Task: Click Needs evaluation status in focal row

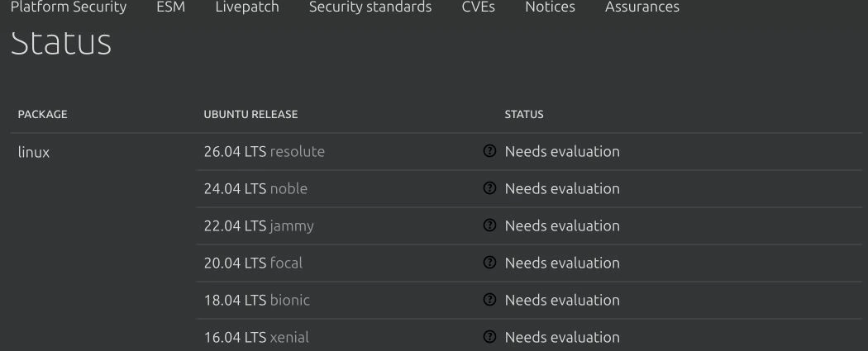Action: pos(562,263)
